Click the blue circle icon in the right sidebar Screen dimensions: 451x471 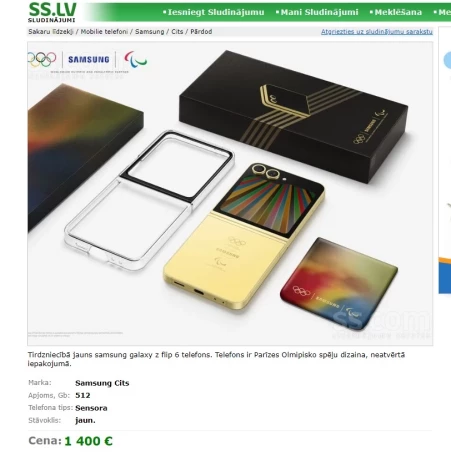(x=447, y=61)
